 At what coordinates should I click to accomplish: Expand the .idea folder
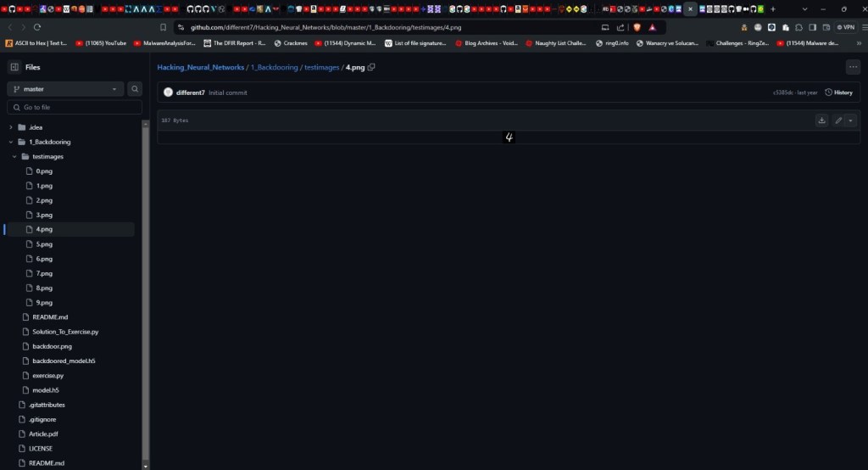pos(11,127)
